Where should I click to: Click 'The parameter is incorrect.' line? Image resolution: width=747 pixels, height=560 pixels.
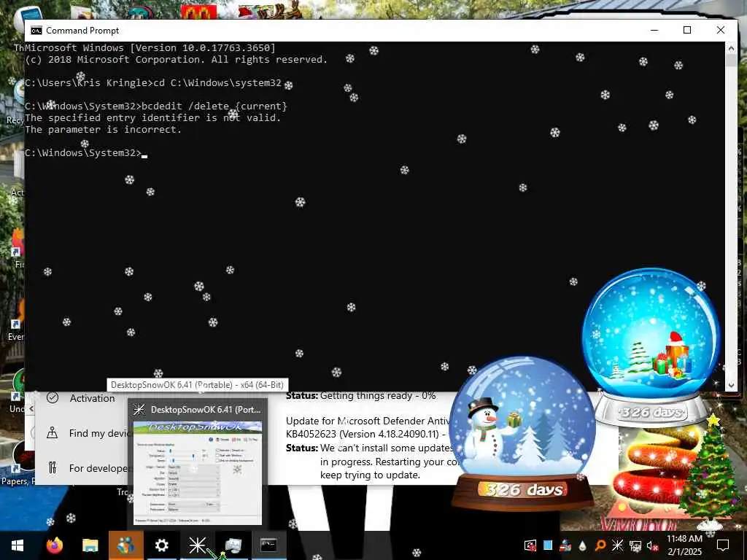pyautogui.click(x=103, y=130)
